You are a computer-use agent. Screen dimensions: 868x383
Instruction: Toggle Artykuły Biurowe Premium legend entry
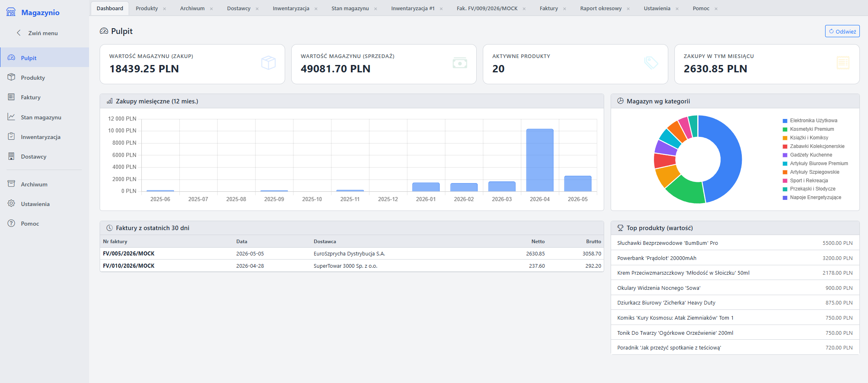pyautogui.click(x=815, y=164)
